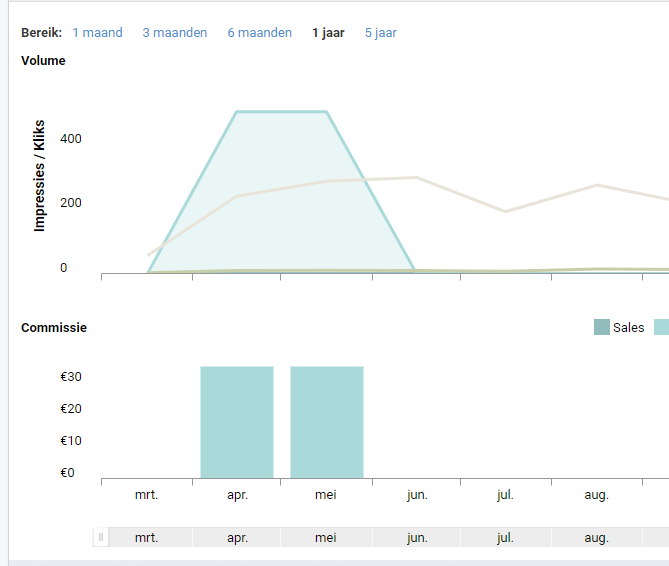Click jul. in the range navigator

tap(505, 537)
